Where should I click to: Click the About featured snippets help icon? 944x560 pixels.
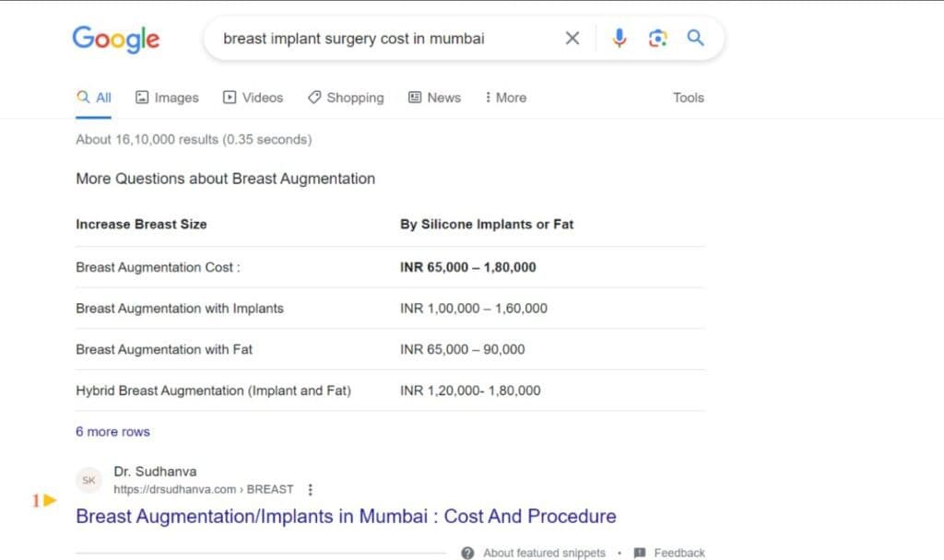(467, 553)
